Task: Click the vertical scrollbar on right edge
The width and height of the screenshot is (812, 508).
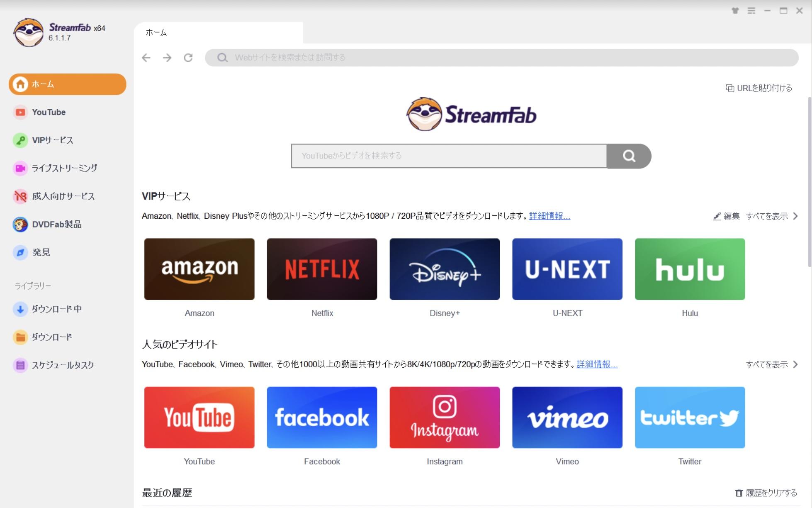Action: pyautogui.click(x=809, y=182)
